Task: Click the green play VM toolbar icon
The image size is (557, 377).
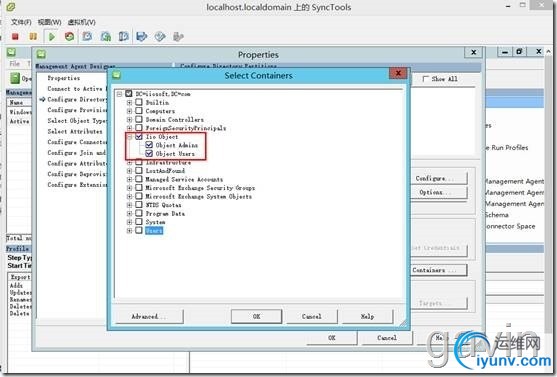Action: click(52, 37)
